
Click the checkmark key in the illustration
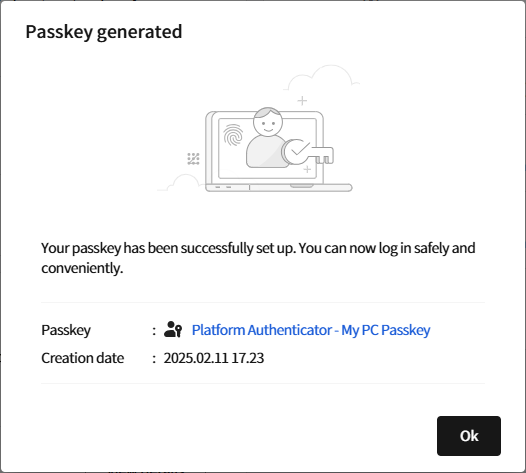[308, 152]
